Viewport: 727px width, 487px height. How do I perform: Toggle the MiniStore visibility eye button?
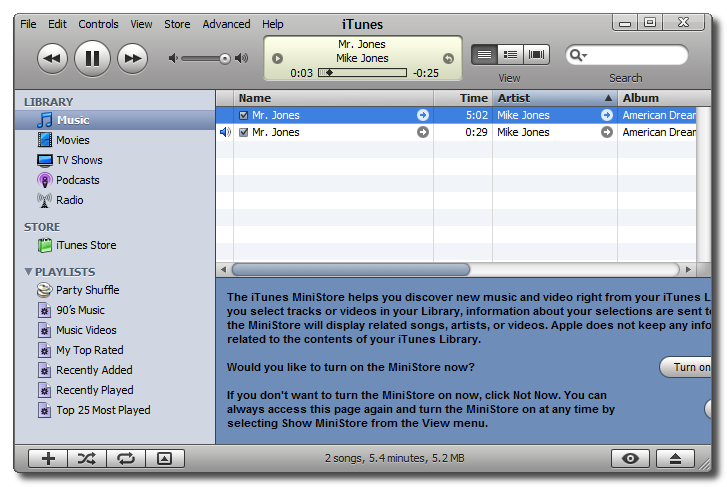630,459
